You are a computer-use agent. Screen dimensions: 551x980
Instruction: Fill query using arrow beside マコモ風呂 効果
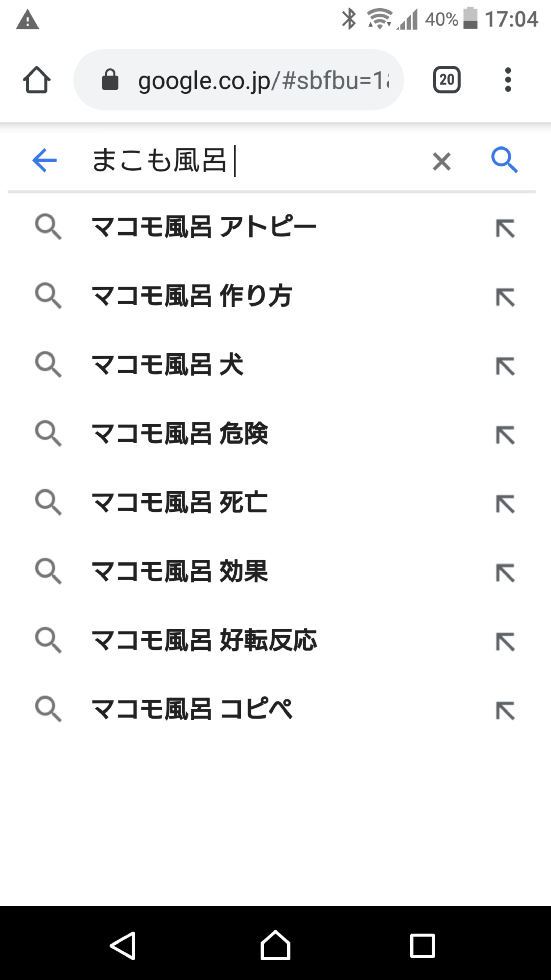505,572
